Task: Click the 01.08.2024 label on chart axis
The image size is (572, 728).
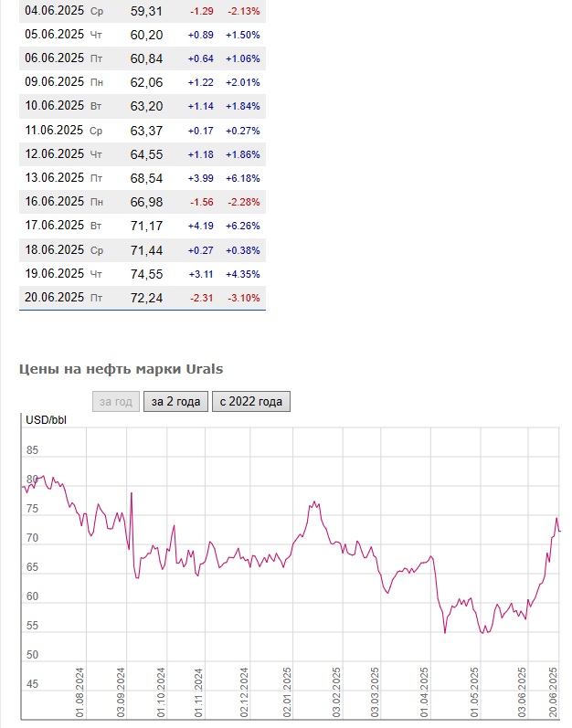Action: click(x=80, y=691)
